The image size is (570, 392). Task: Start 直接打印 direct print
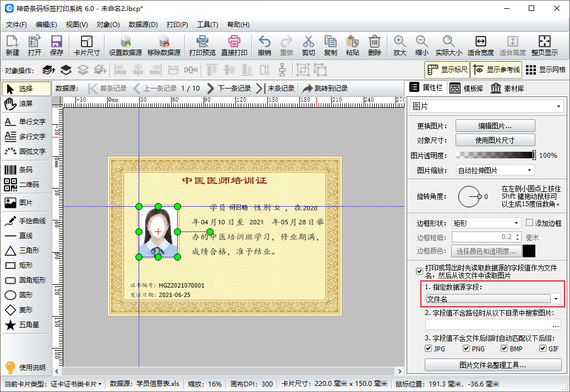tap(234, 46)
